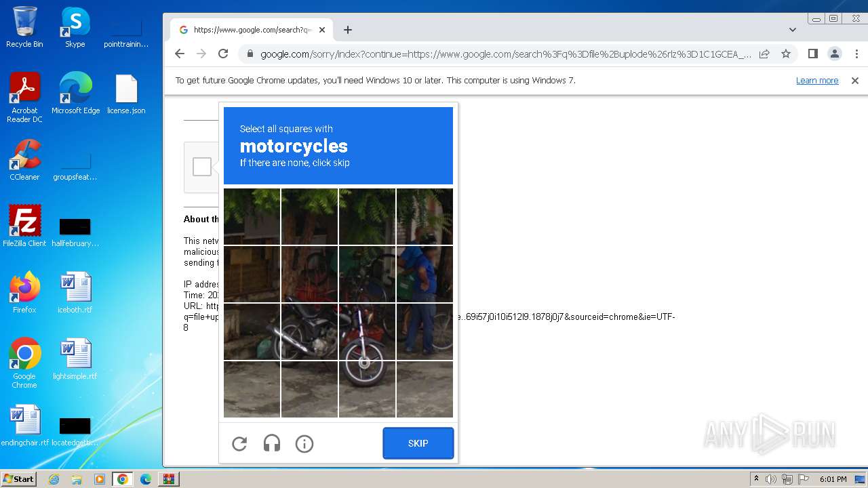868x488 pixels.
Task: Select the license.json desktop file
Action: click(126, 94)
